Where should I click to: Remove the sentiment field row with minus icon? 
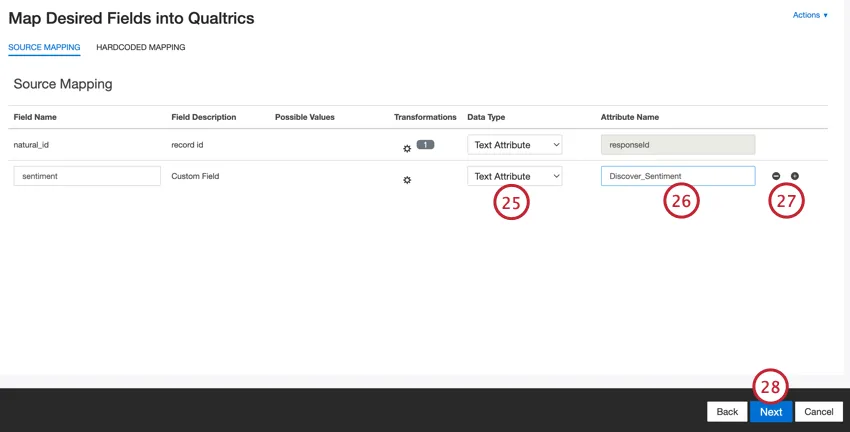776,176
